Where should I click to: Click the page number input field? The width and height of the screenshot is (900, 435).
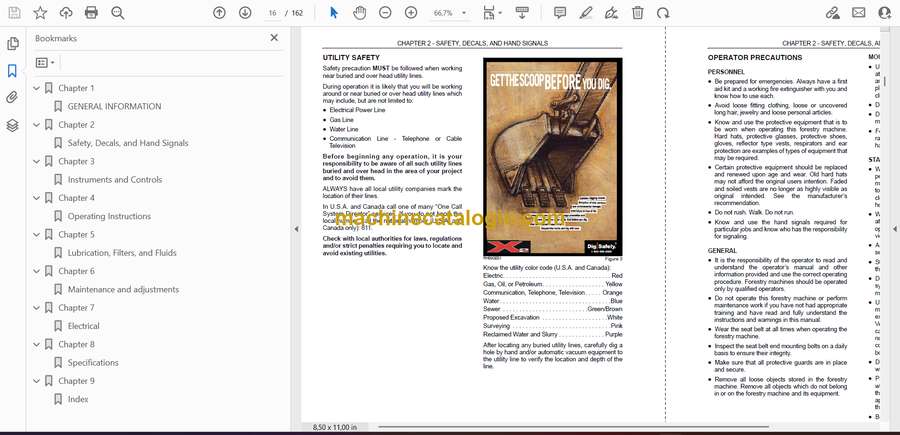point(273,13)
